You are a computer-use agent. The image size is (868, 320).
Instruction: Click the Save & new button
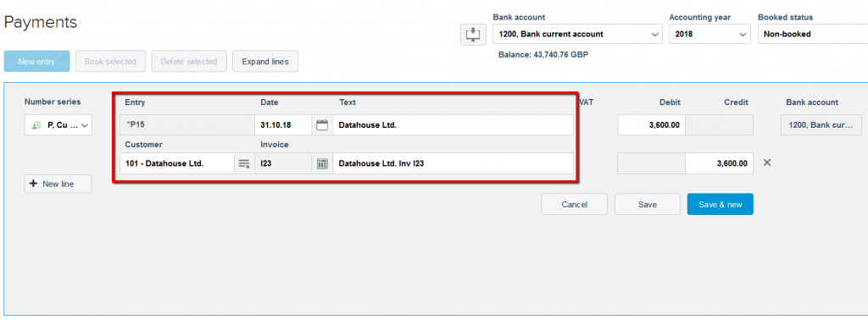(721, 205)
